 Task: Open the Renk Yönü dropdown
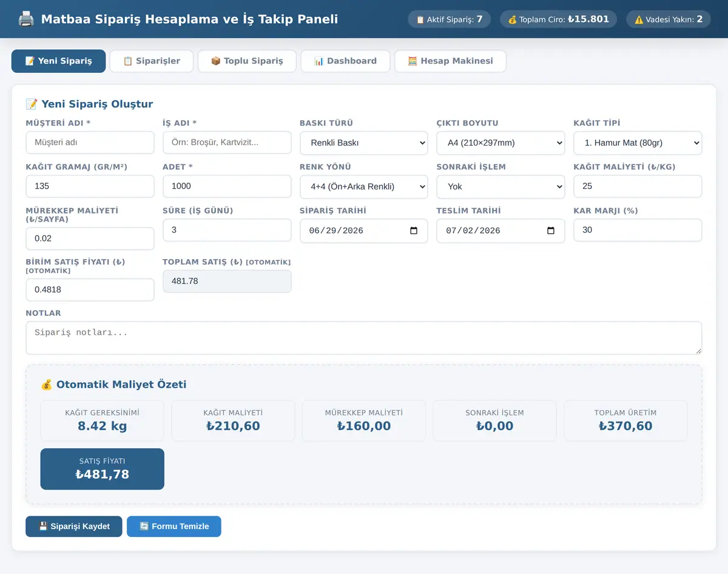(x=364, y=186)
